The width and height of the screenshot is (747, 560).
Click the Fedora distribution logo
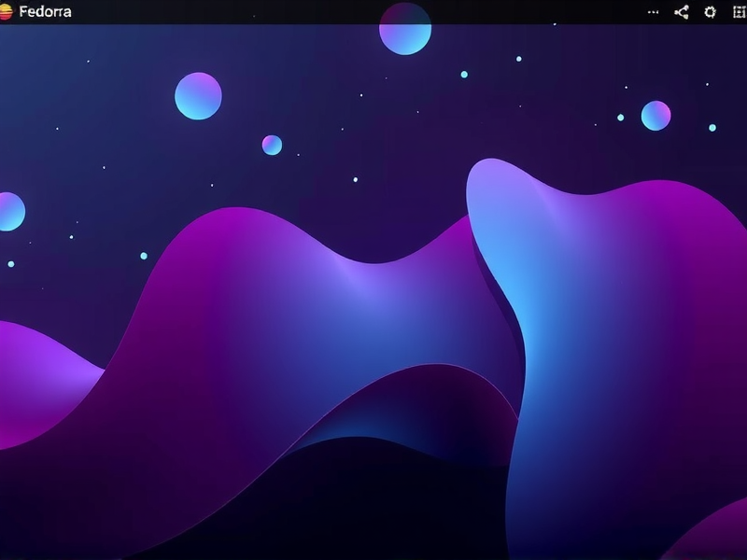coord(9,12)
